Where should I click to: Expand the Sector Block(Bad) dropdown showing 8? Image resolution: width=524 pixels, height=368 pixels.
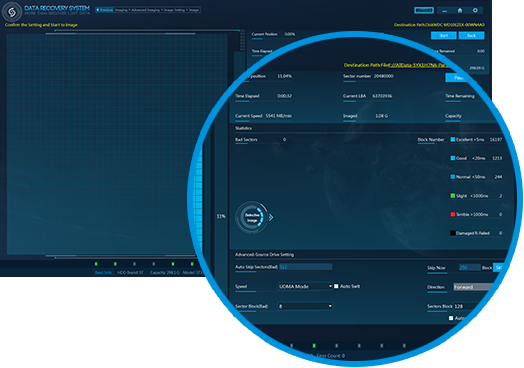click(x=305, y=306)
